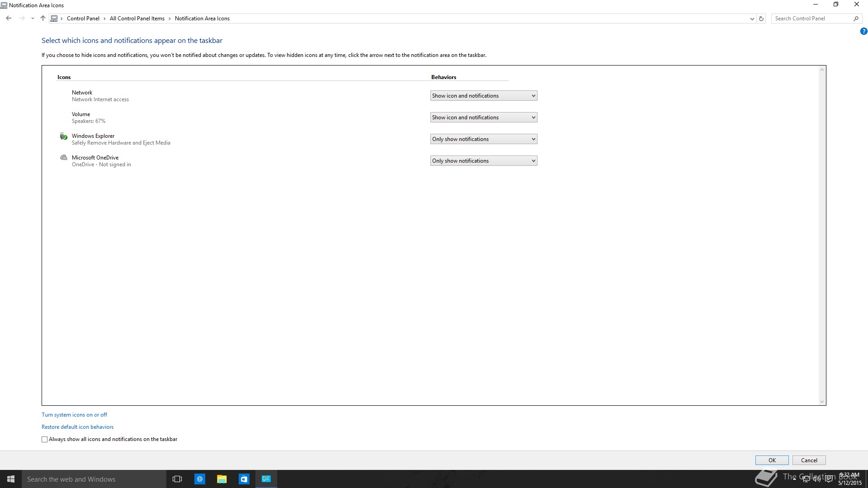Viewport: 868px width, 488px height.
Task: Click the list scrollbar down arrow
Action: [822, 402]
